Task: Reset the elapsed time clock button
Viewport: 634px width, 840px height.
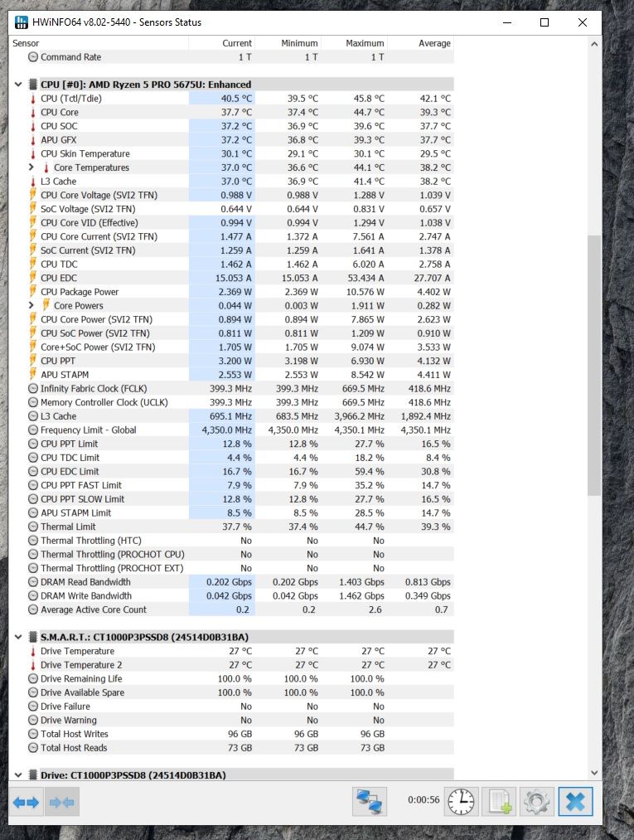Action: [x=461, y=802]
